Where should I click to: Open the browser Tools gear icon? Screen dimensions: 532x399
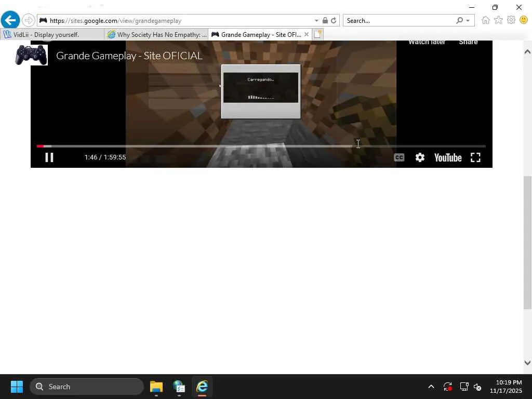pos(511,20)
